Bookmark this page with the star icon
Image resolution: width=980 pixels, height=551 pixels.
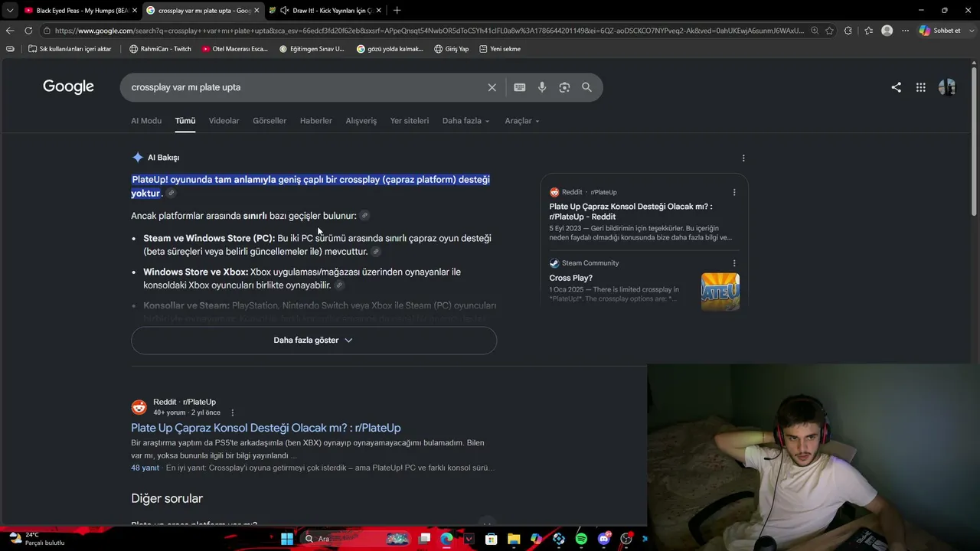tap(829, 31)
